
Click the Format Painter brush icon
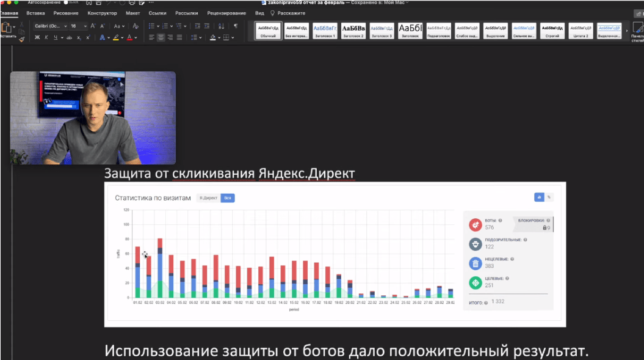(22, 39)
